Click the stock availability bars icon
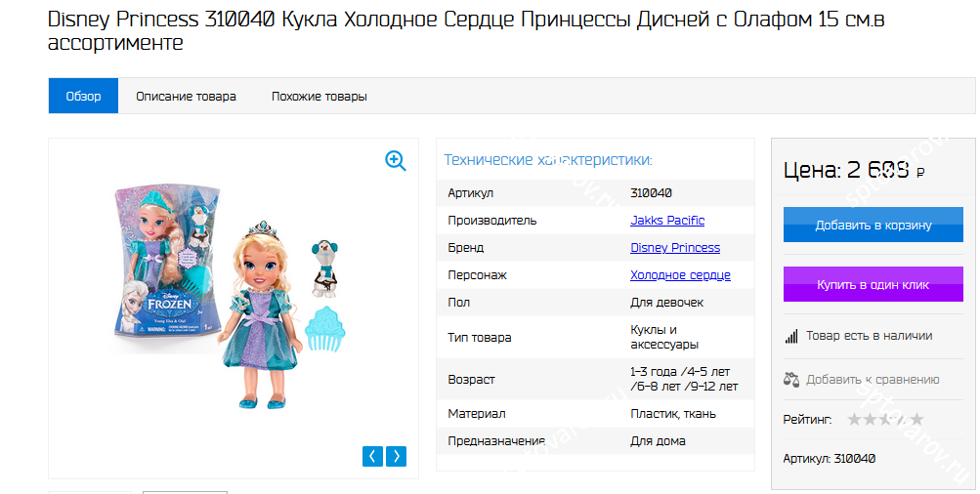This screenshot has height=494, width=980. tap(791, 337)
